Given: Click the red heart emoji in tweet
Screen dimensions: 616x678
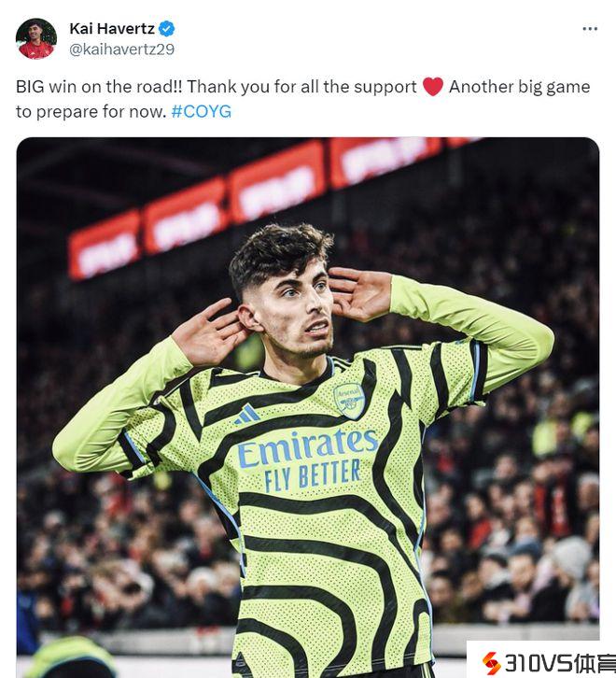Looking at the screenshot, I should (x=433, y=87).
